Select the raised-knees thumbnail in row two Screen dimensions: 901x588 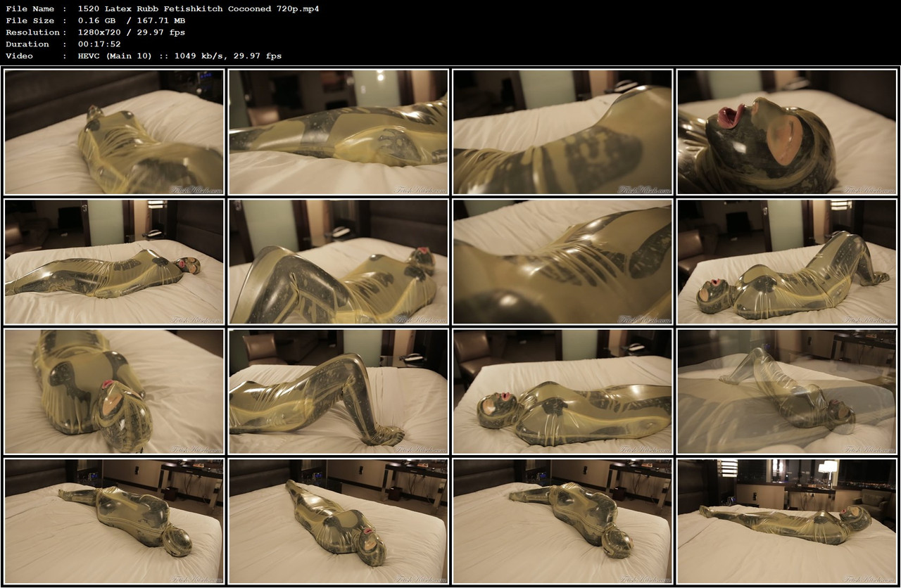pos(339,261)
